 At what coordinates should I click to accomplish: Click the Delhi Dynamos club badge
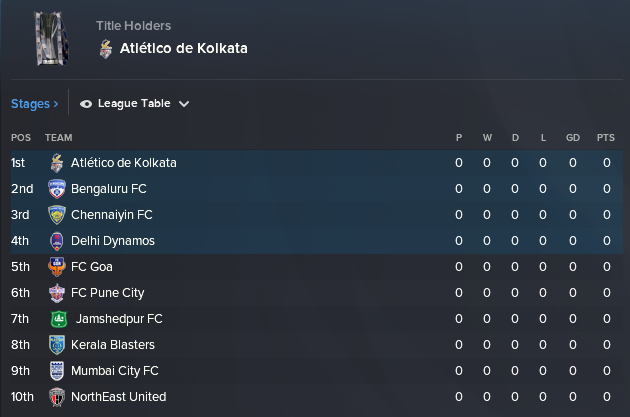pos(57,241)
